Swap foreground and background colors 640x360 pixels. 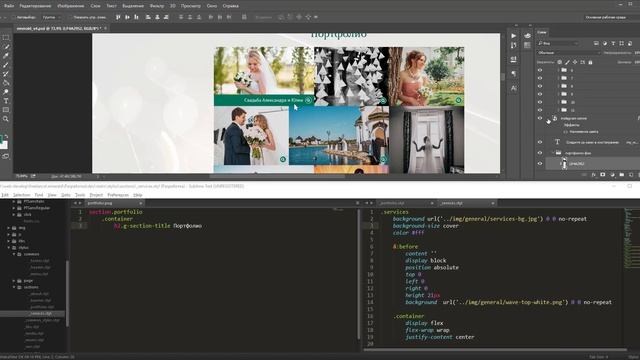pos(7,136)
